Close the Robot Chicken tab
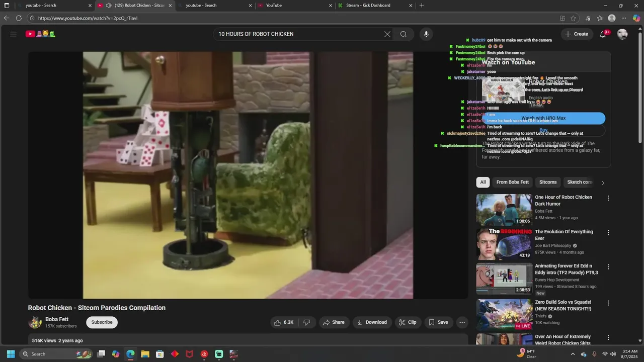Screen dimensions: 644x362 coord(170,6)
